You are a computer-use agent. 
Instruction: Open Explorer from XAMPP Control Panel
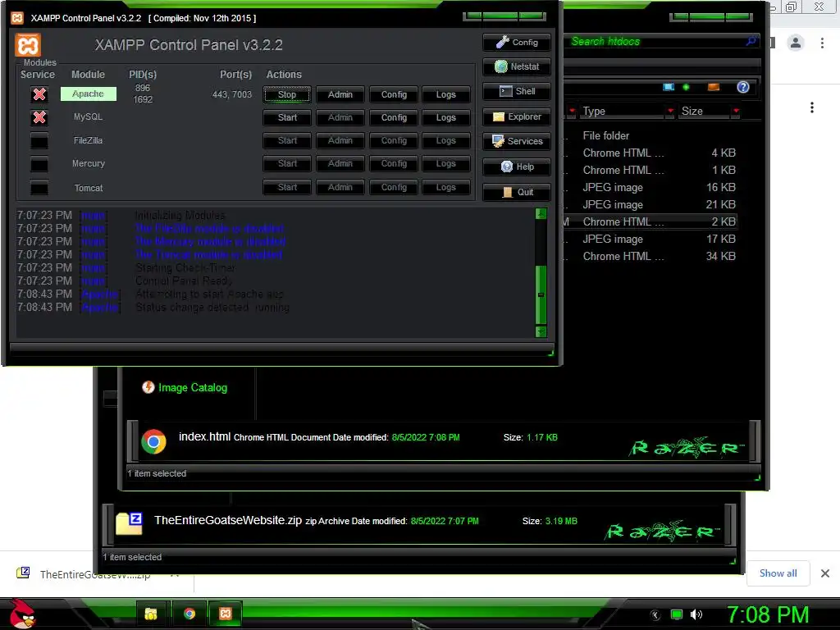pos(517,116)
